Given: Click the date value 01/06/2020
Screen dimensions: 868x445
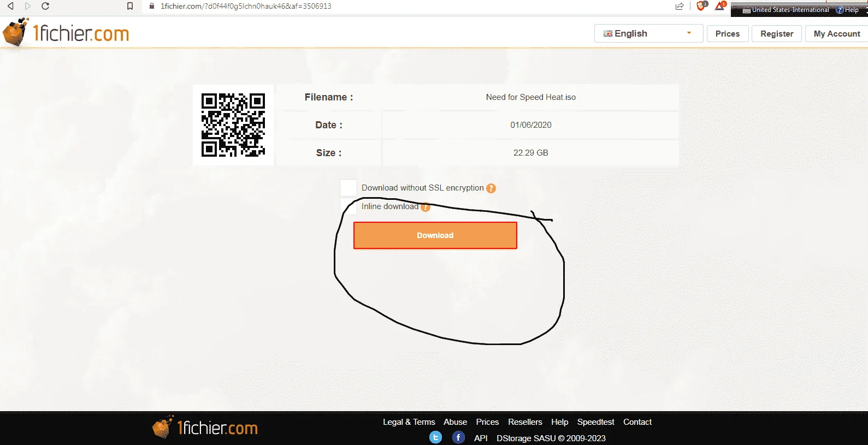Looking at the screenshot, I should 531,125.
